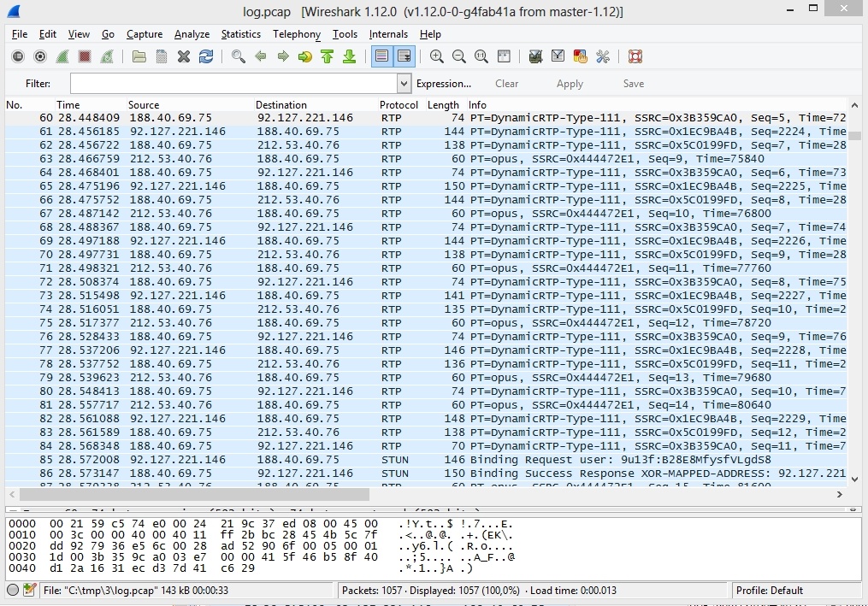Click the expert info status indicator
Image resolution: width=868 pixels, height=606 pixels.
(x=13, y=590)
